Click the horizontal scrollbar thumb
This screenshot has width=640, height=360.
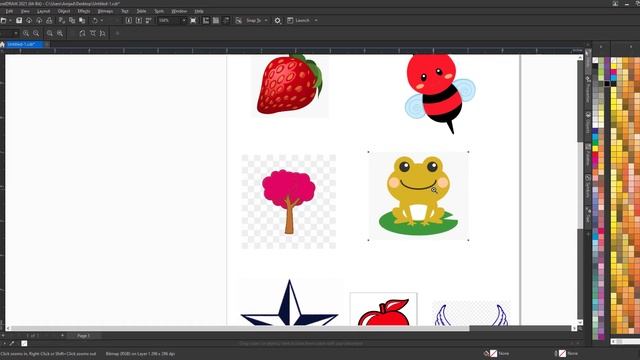[239, 328]
